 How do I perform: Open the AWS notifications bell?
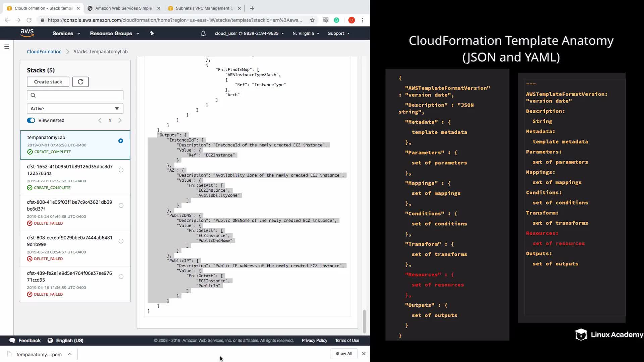(x=203, y=34)
